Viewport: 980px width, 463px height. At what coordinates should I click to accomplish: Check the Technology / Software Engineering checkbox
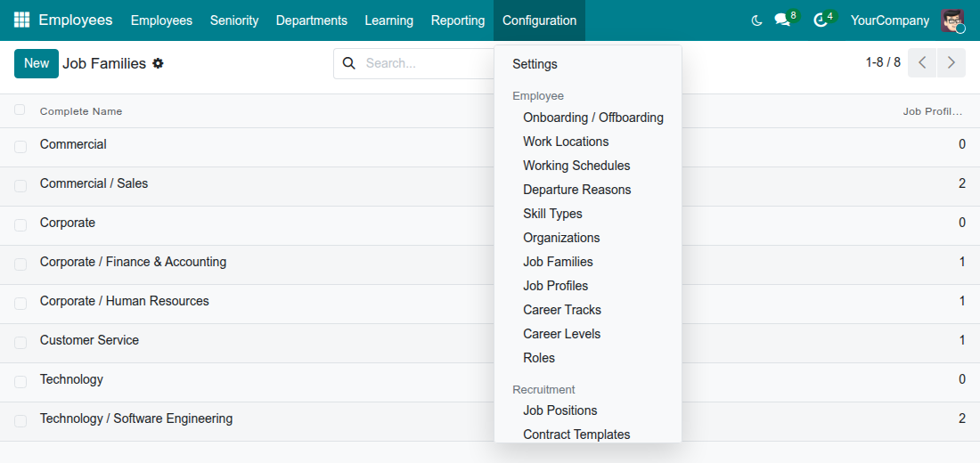tap(20, 421)
